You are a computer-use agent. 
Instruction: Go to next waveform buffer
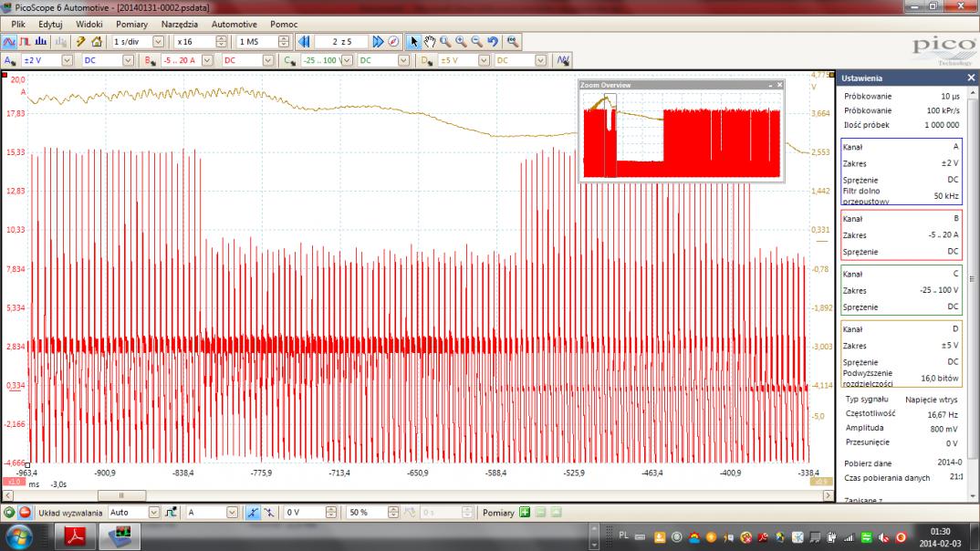click(x=378, y=41)
